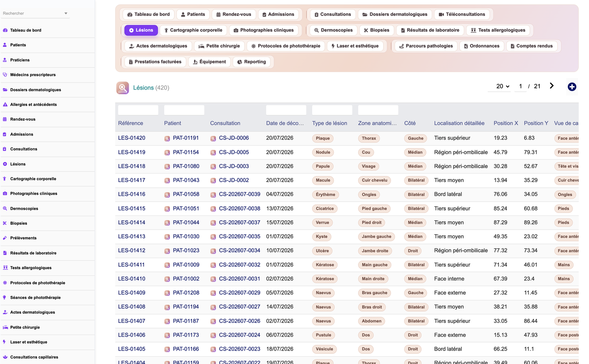Click the Face interne localisation cell

pos(449,279)
